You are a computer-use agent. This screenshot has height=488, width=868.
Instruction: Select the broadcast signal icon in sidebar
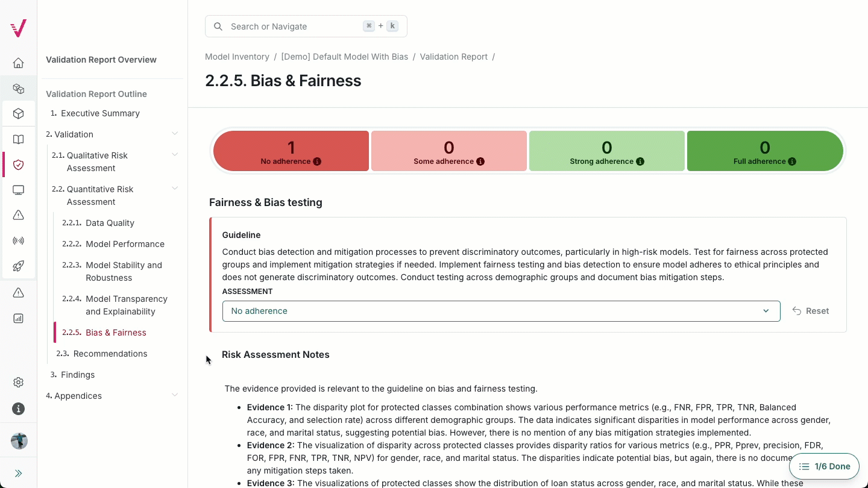pyautogui.click(x=18, y=240)
